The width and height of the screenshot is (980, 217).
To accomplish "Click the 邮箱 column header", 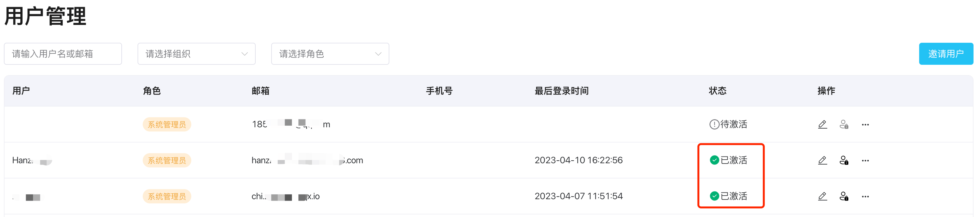I will (261, 91).
